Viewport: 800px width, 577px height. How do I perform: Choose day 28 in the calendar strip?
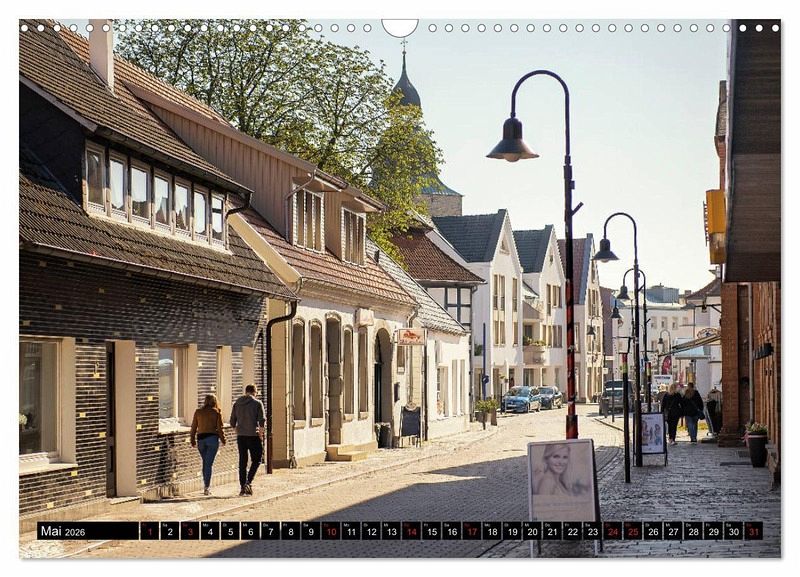[694, 531]
